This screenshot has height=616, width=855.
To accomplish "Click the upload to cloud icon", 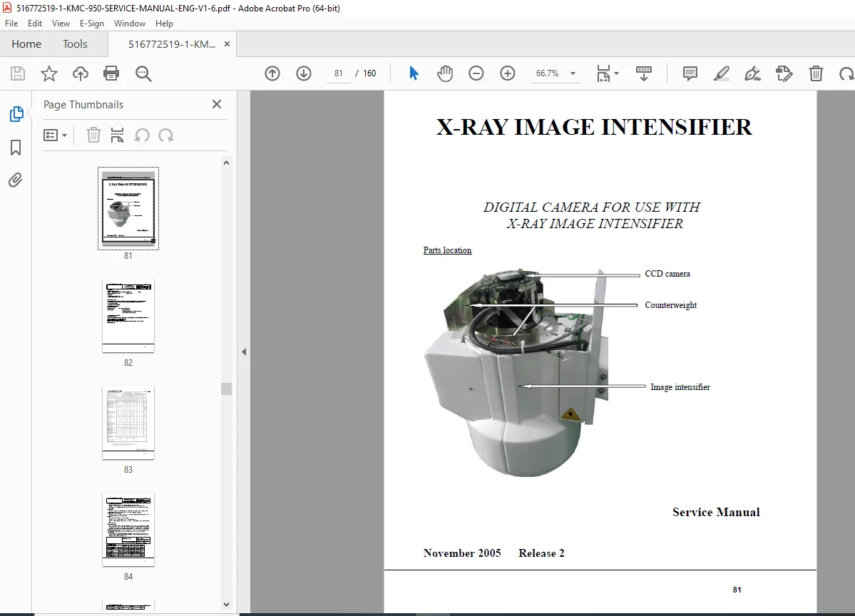I will [80, 73].
